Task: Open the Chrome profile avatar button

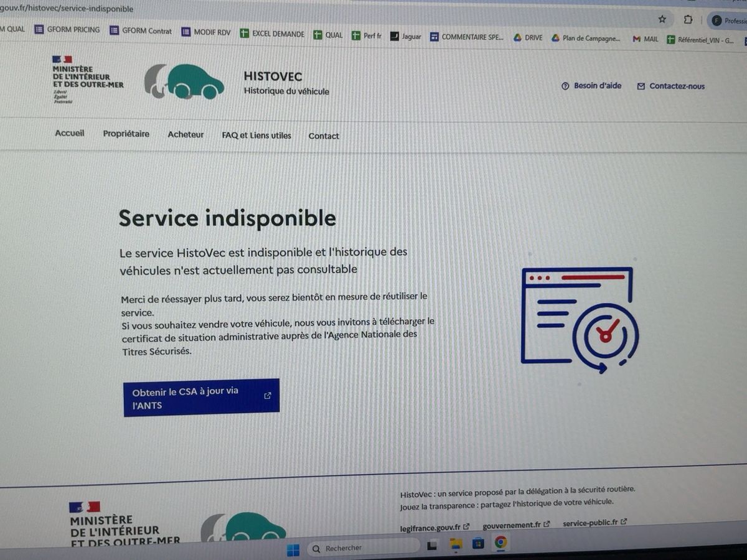Action: click(716, 21)
